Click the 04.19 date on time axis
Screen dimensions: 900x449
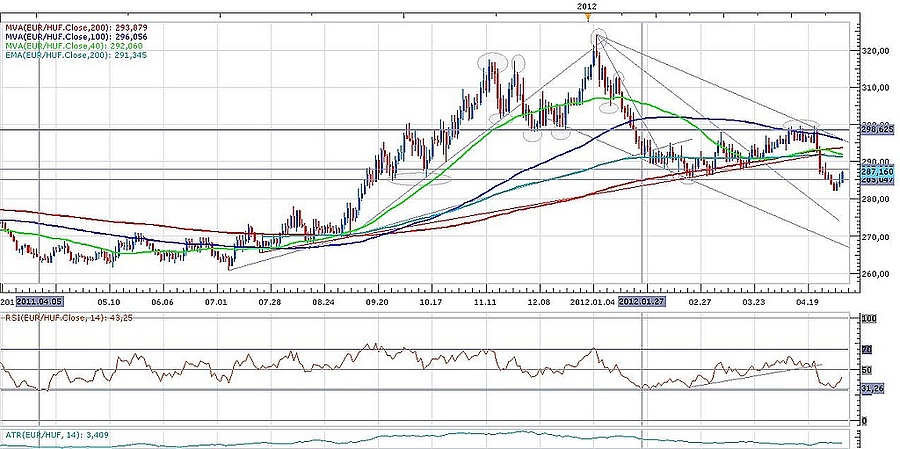[807, 300]
